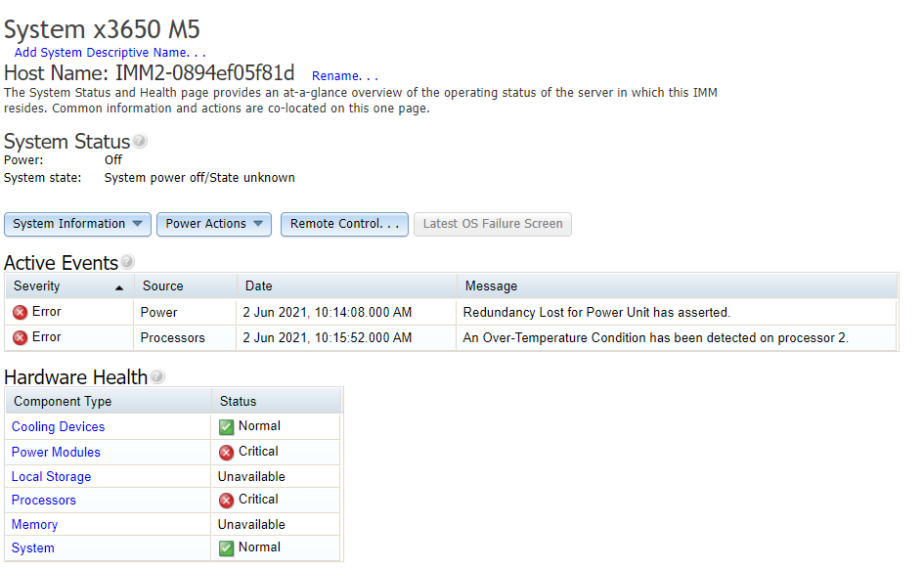
Task: Open the Local Storage link
Action: (51, 476)
